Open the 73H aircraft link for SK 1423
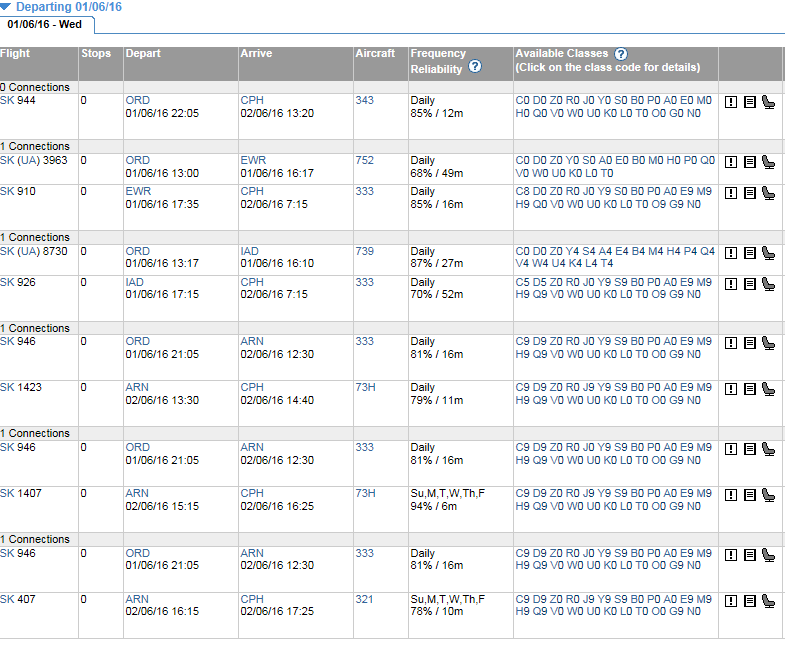 coord(365,387)
